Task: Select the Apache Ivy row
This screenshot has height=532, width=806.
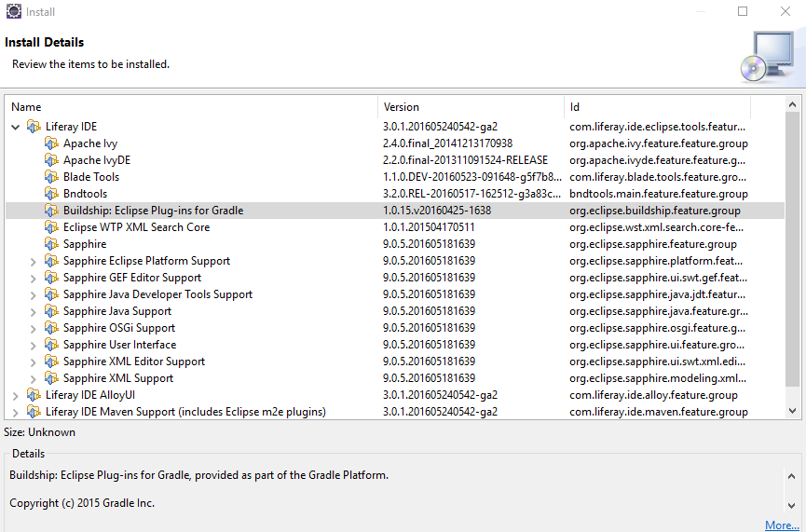Action: 395,143
